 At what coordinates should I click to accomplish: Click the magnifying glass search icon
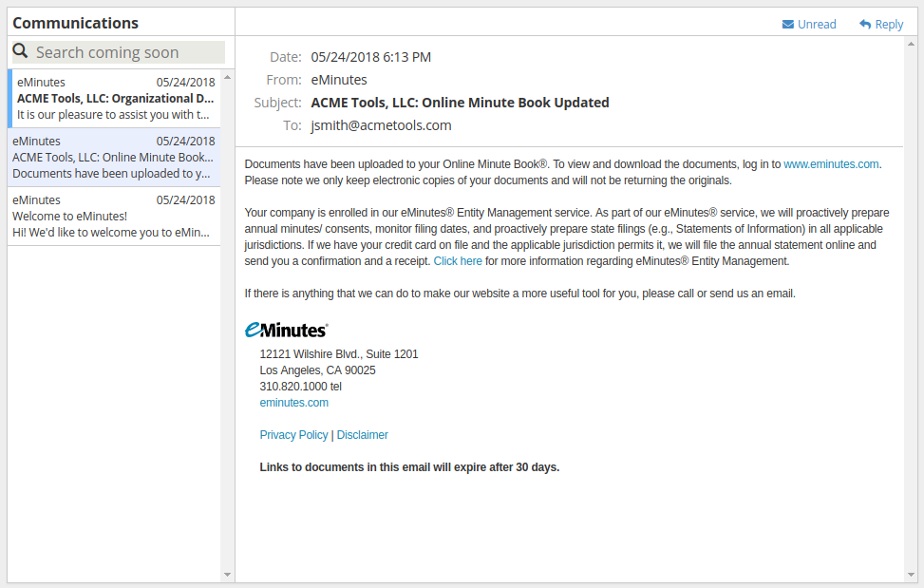20,52
